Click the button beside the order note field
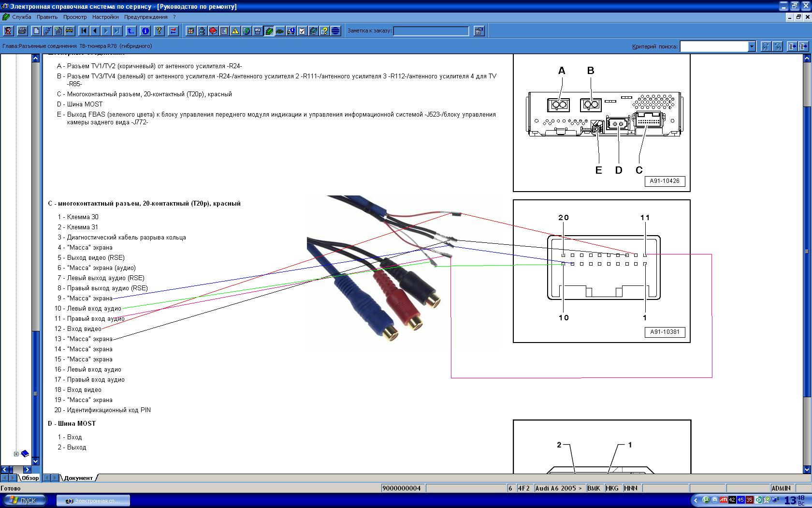The width and height of the screenshot is (812, 508). point(478,31)
